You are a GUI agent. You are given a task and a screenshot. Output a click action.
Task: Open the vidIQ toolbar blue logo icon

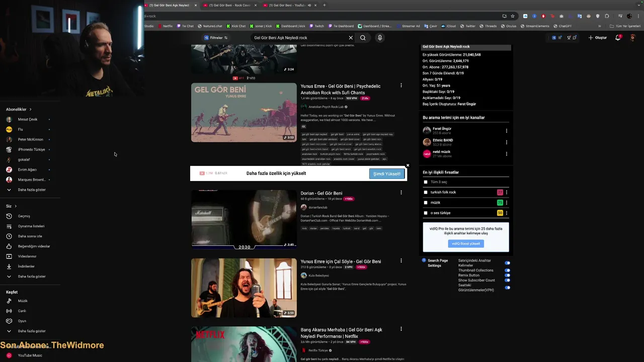(554, 38)
